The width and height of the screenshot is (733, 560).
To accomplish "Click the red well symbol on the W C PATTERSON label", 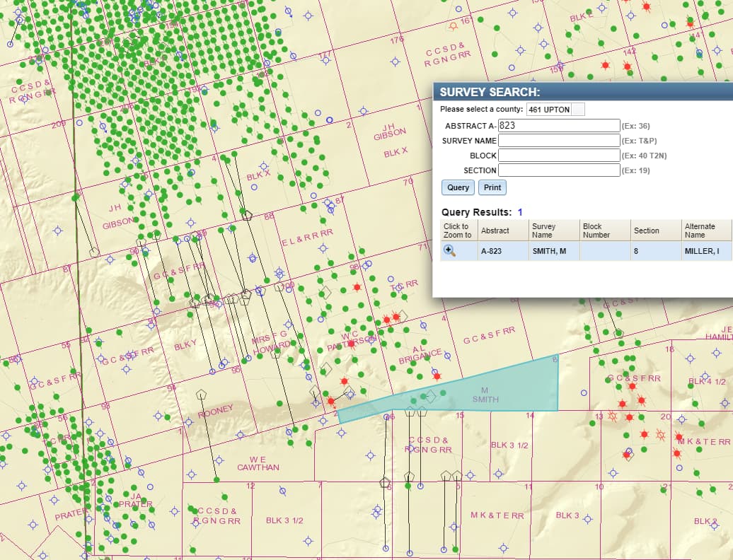I will (x=352, y=344).
